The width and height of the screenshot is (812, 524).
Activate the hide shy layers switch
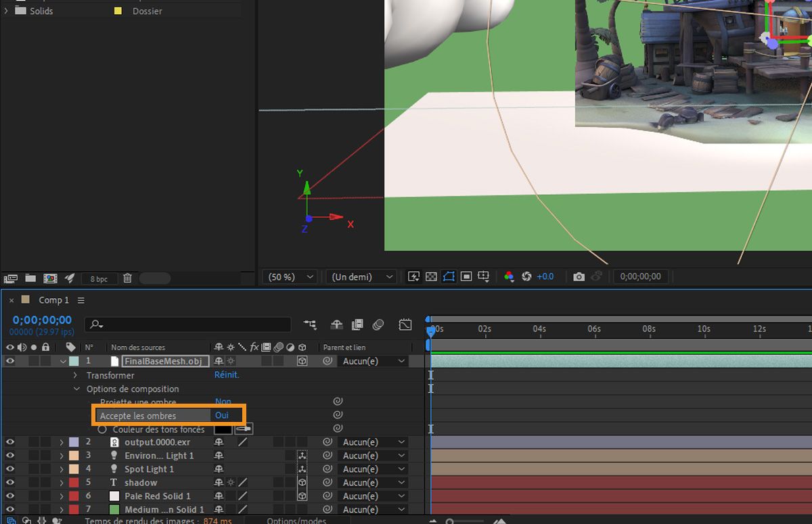coord(336,325)
